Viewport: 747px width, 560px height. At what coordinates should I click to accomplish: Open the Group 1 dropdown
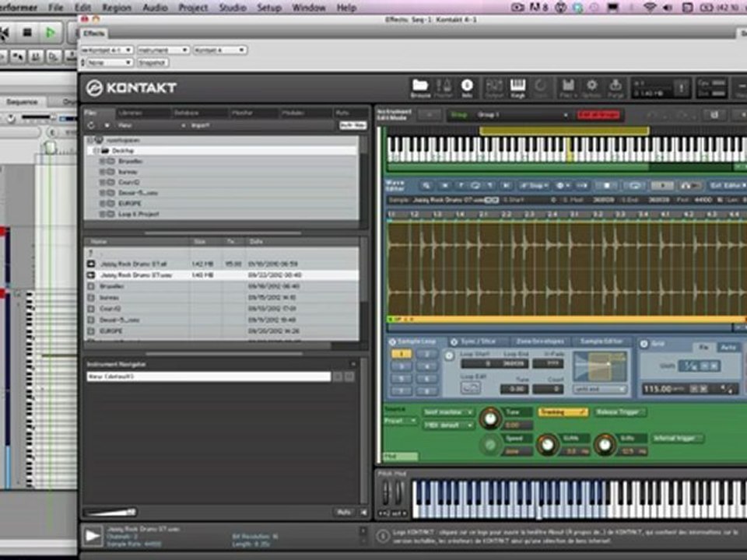pos(522,115)
